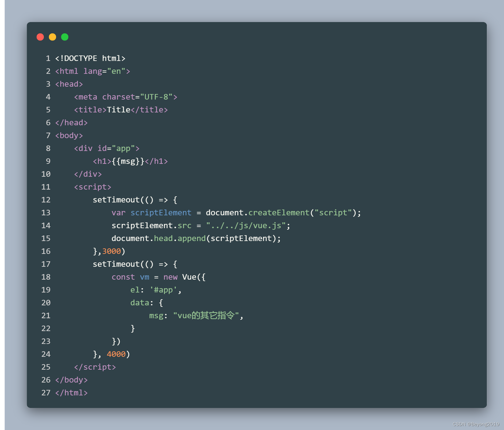Click the closing '</script>' tag
504x430 pixels.
tap(95, 367)
